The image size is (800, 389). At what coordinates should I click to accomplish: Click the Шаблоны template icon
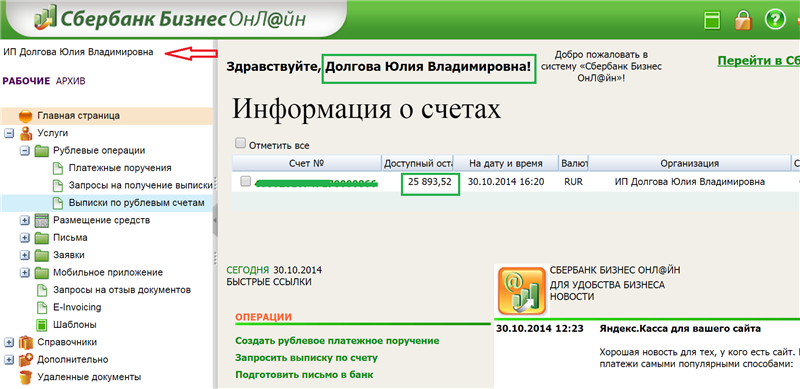(41, 325)
